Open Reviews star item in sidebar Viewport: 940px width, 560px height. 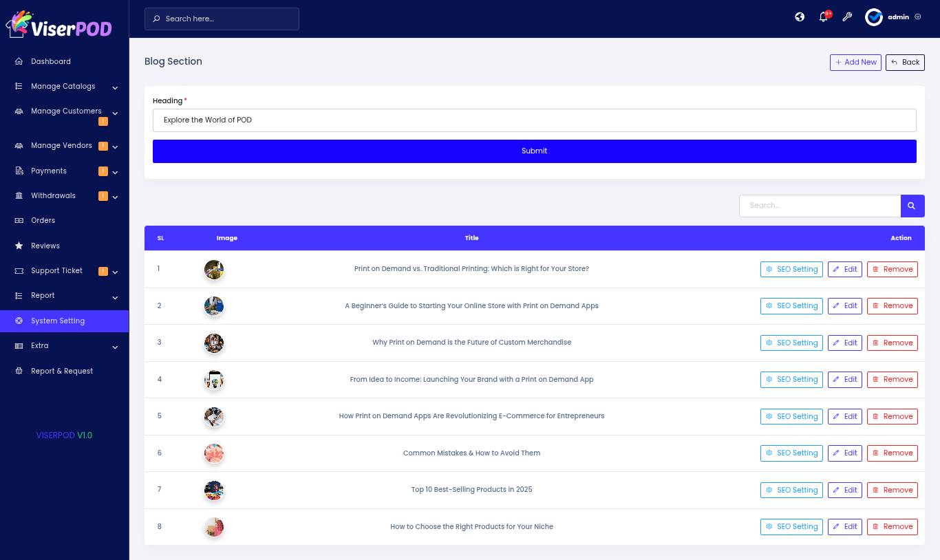[45, 246]
